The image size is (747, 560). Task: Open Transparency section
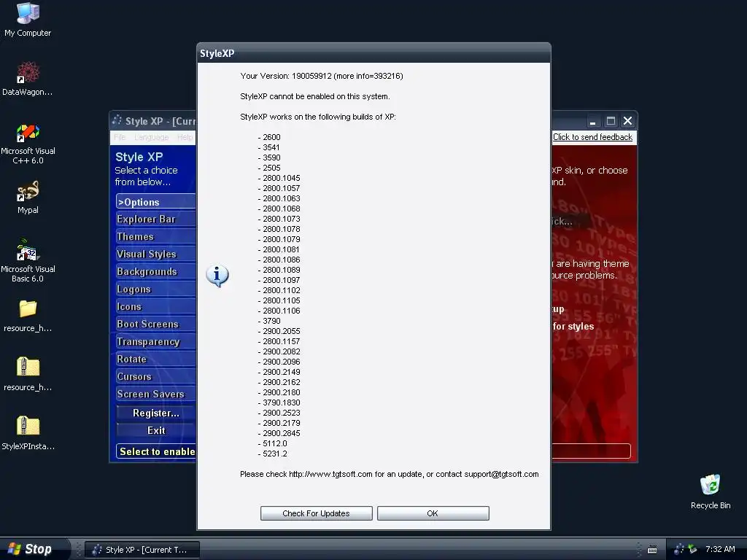[x=156, y=341]
